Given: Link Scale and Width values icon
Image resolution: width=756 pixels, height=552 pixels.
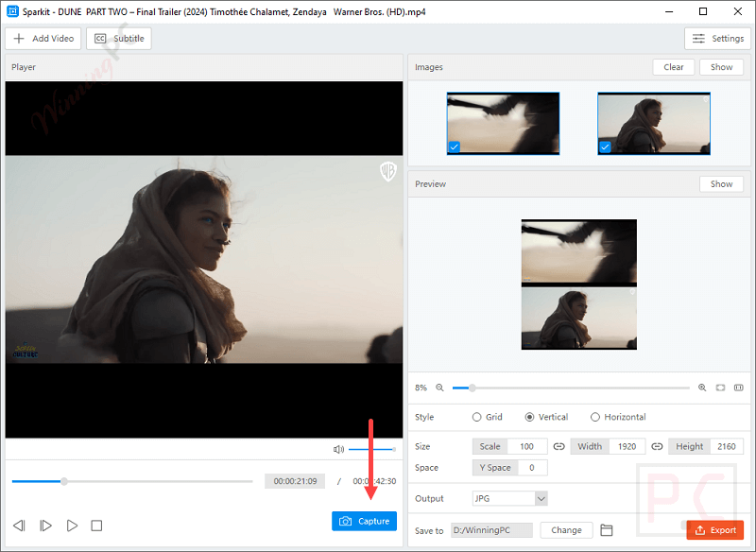Looking at the screenshot, I should coord(558,446).
